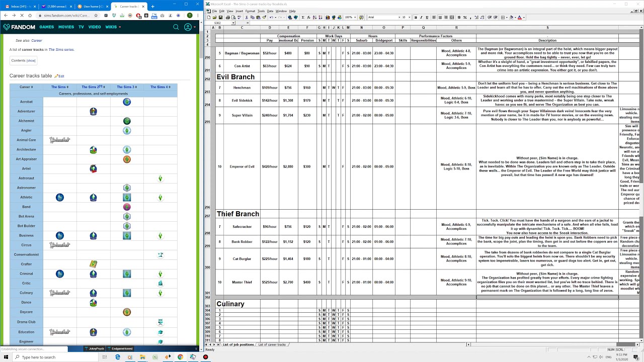
Task: Click the Cut scissors icon in Excel
Action: coord(247,17)
